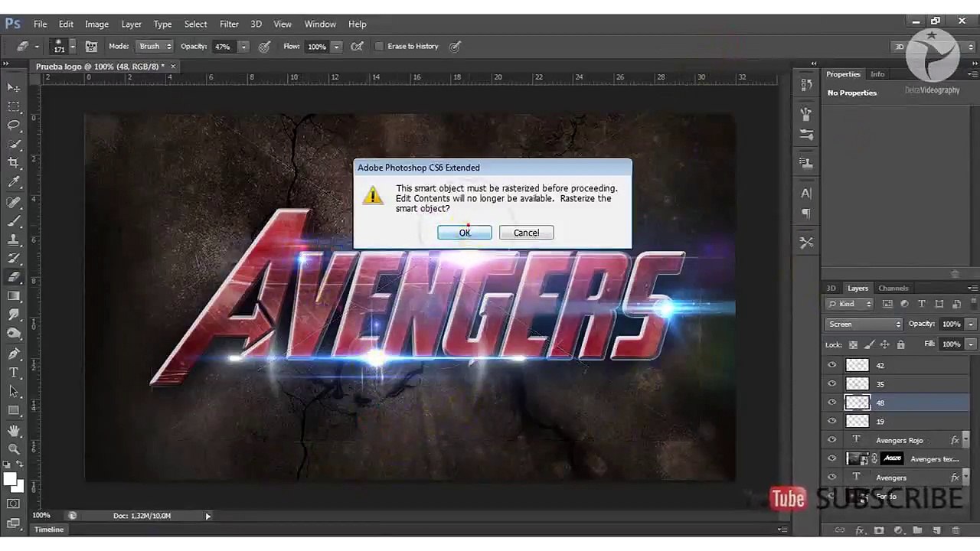Image resolution: width=980 pixels, height=551 pixels.
Task: Select the Spot Healing Brush tool
Action: click(14, 202)
